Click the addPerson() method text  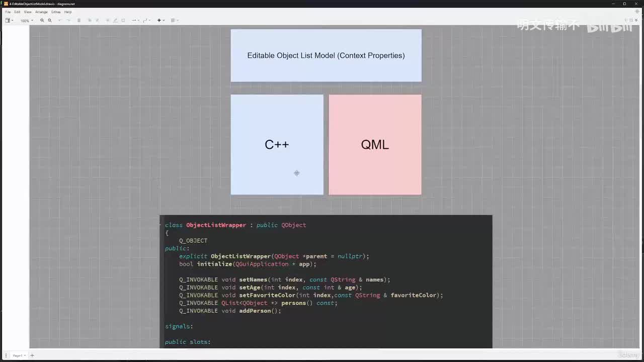[x=258, y=311]
